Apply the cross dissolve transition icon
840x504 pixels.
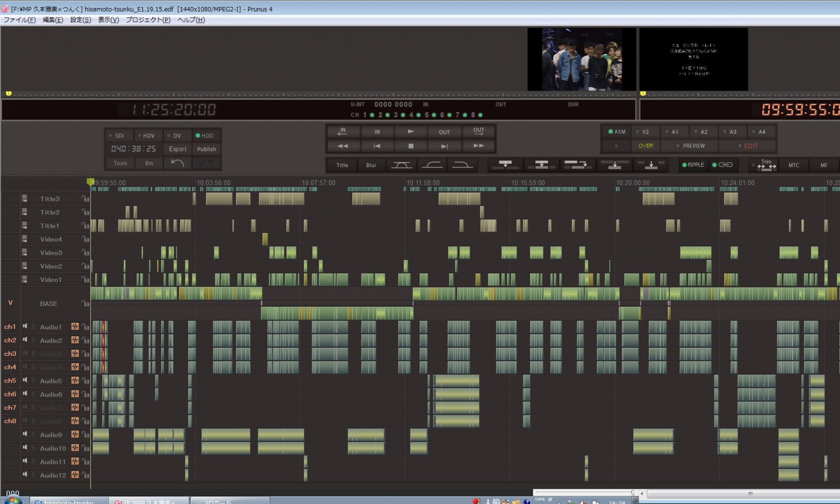[x=401, y=165]
